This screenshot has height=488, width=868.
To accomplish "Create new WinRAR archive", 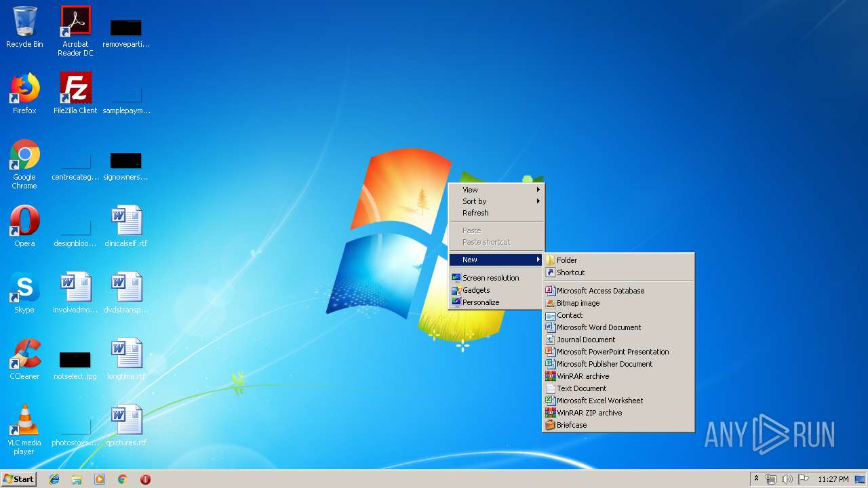I will click(618, 376).
